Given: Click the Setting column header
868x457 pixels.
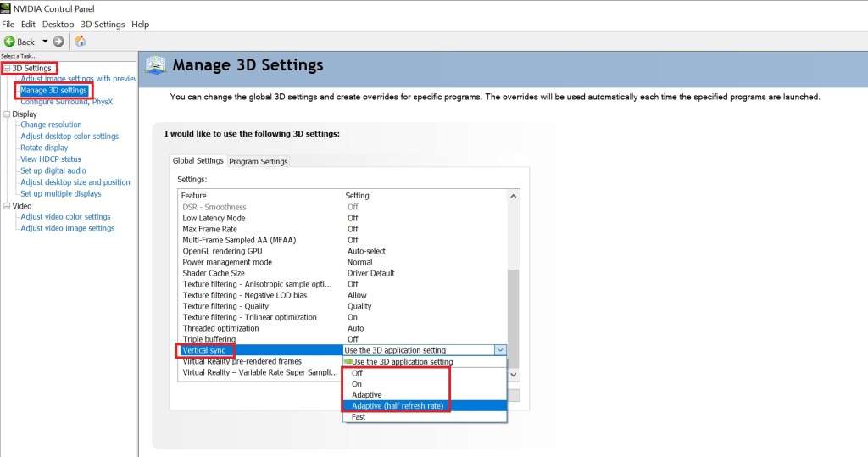Looking at the screenshot, I should tap(426, 196).
